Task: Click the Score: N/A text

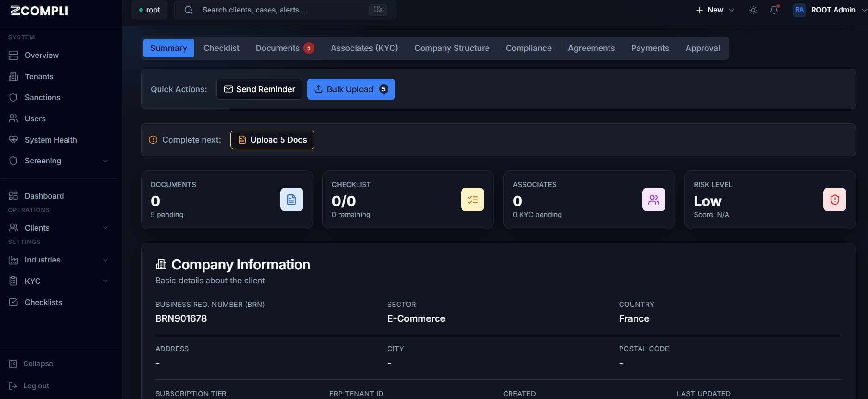Action: tap(711, 215)
